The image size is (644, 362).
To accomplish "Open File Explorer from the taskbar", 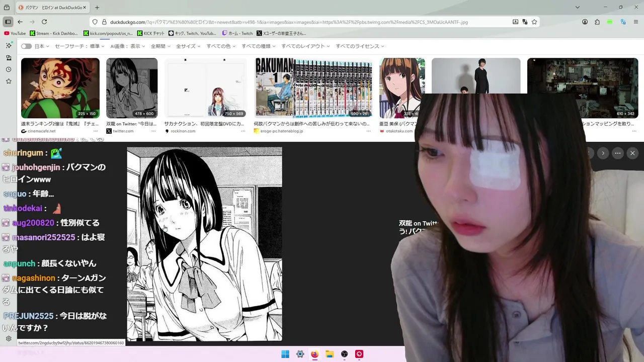I will 330,354.
